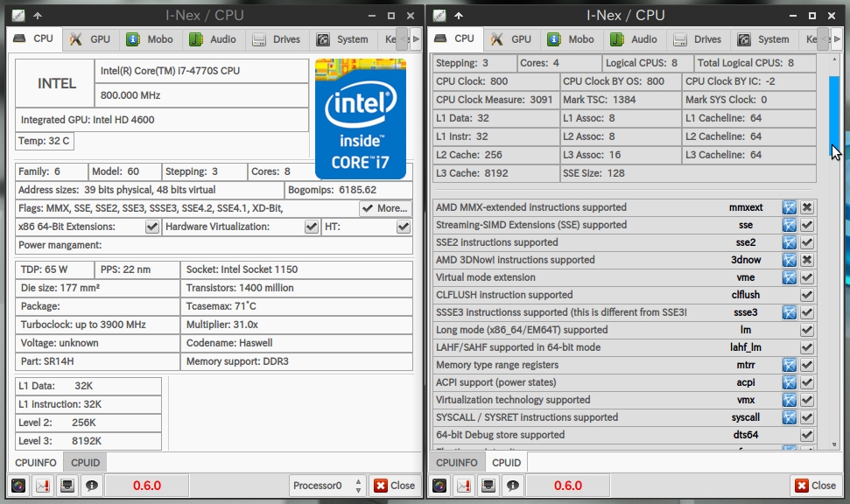
Task: Open web info for the 3dnow flag
Action: pyautogui.click(x=790, y=260)
